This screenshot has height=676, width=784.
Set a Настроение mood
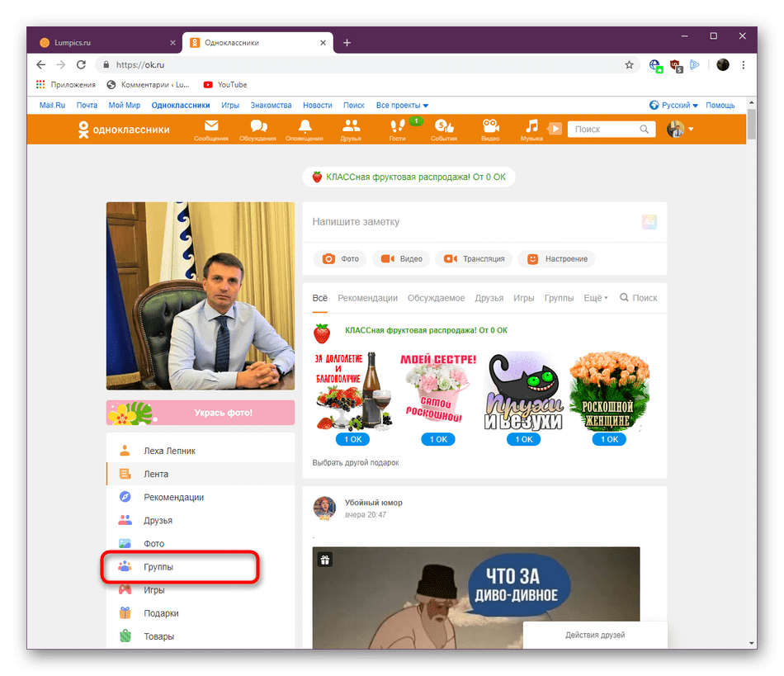coord(556,258)
